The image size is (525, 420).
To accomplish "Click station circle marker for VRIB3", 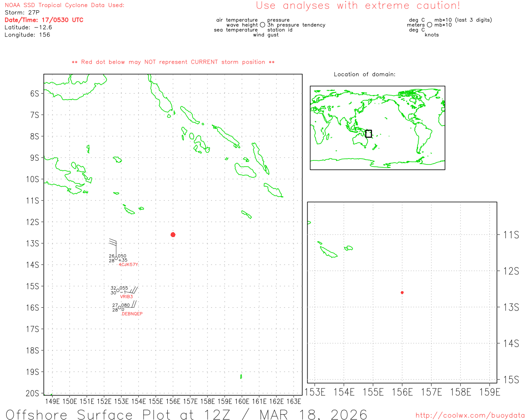I will (118, 290).
